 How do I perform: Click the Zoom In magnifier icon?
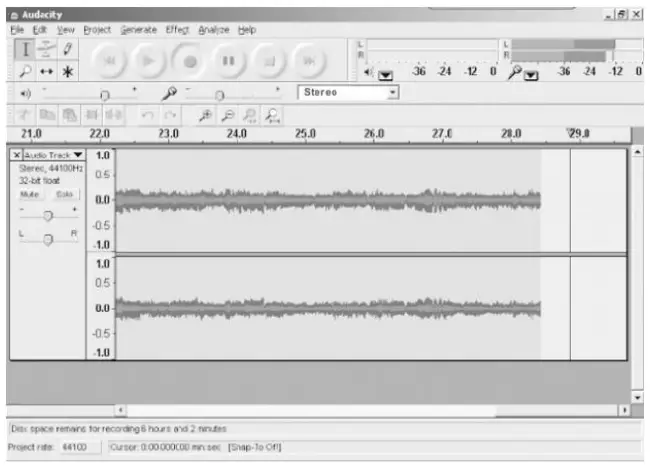click(x=205, y=115)
